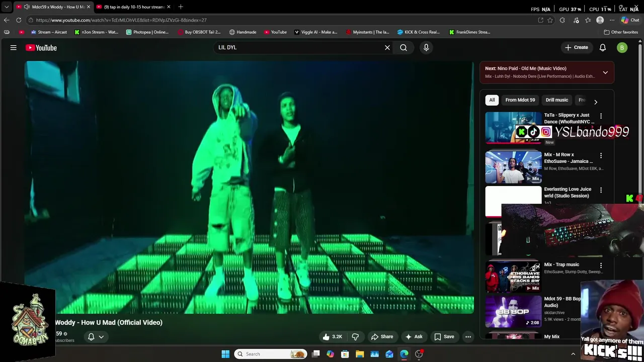644x362 pixels.
Task: Close the Mdot59 x Woddy tab
Action: [x=89, y=7]
